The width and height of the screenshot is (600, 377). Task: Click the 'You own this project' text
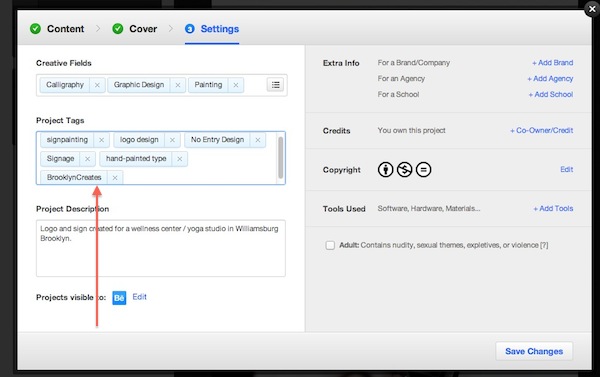412,131
